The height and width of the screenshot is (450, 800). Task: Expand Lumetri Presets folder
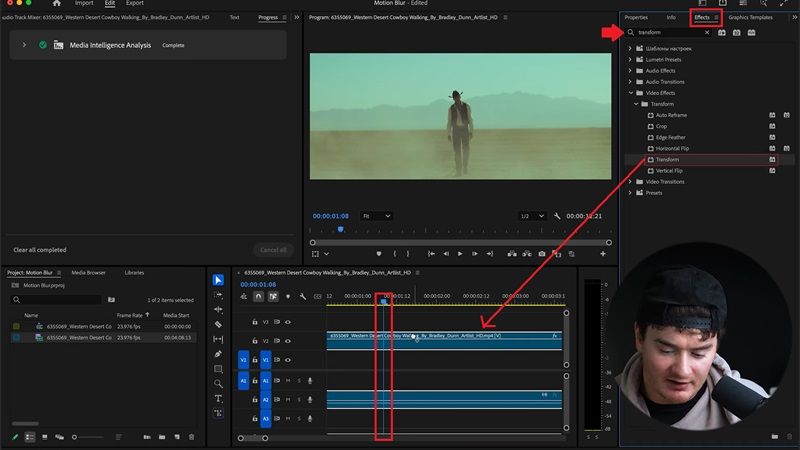click(630, 60)
